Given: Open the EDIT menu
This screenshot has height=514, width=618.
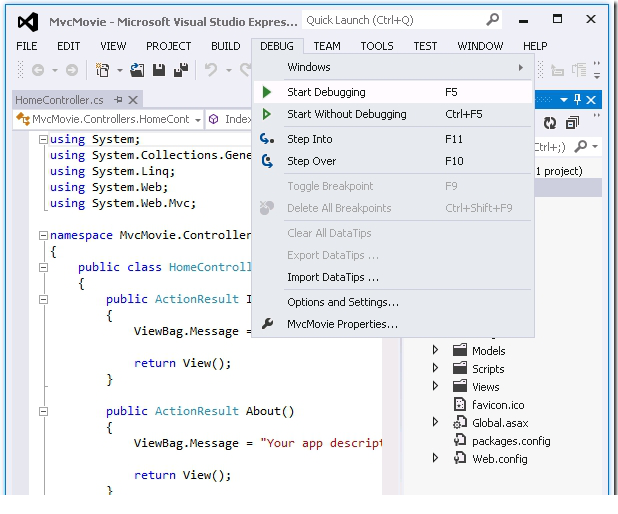Looking at the screenshot, I should 69,46.
